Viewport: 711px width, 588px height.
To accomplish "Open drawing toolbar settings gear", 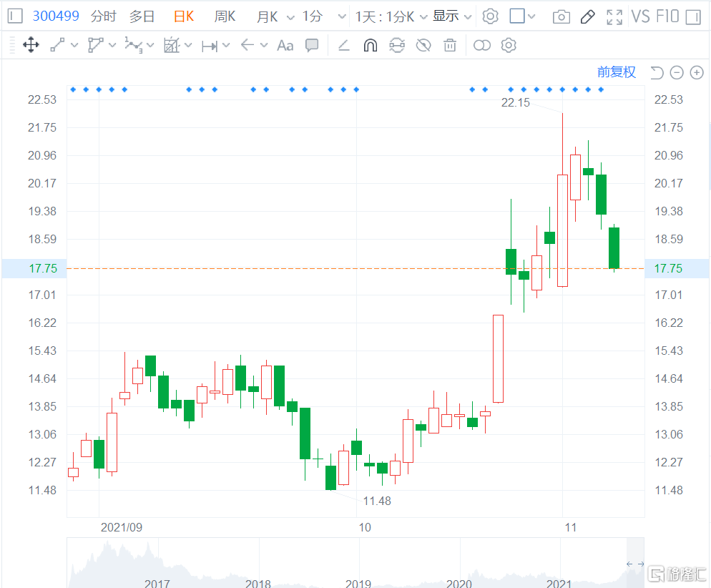I will pos(509,45).
